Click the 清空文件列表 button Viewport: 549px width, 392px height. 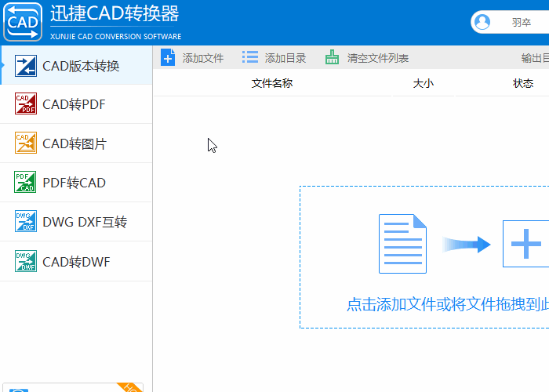point(366,58)
